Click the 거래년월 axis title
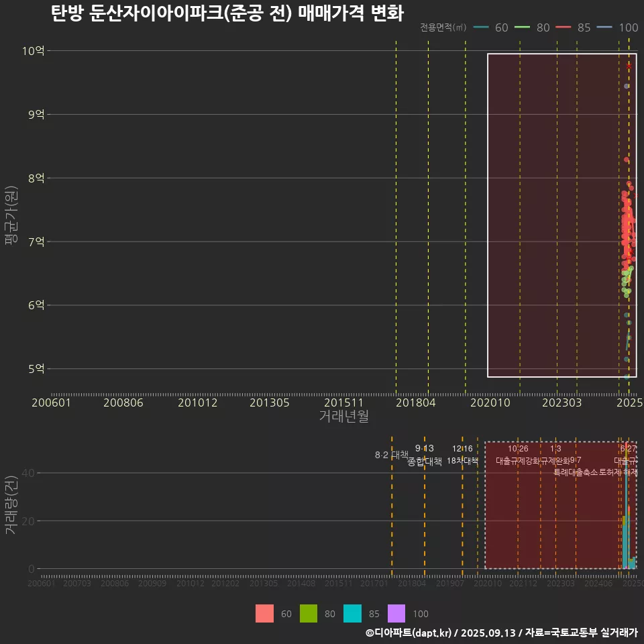644x644 pixels. tap(343, 416)
